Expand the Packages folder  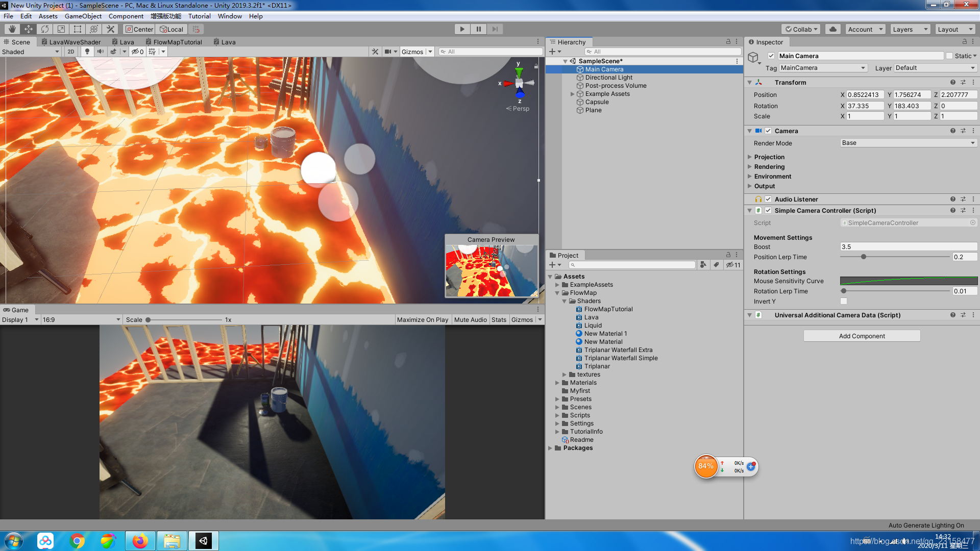tap(550, 448)
